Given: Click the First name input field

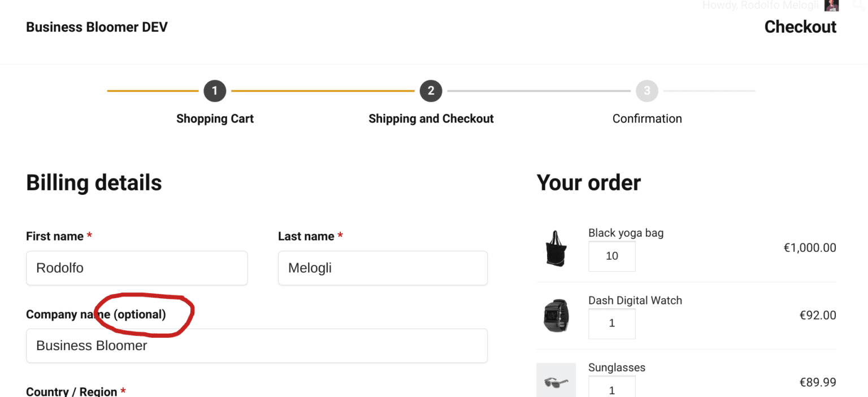Looking at the screenshot, I should coord(137,268).
